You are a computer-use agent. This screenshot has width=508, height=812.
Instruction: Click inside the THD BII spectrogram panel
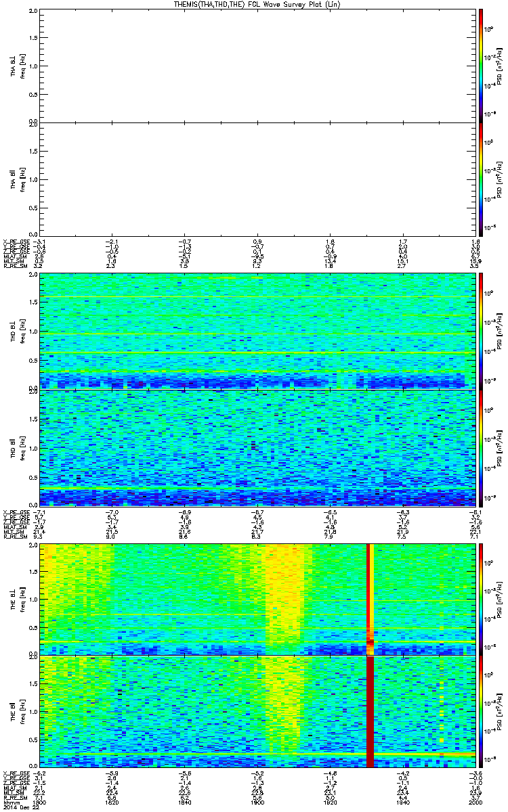pos(257,447)
